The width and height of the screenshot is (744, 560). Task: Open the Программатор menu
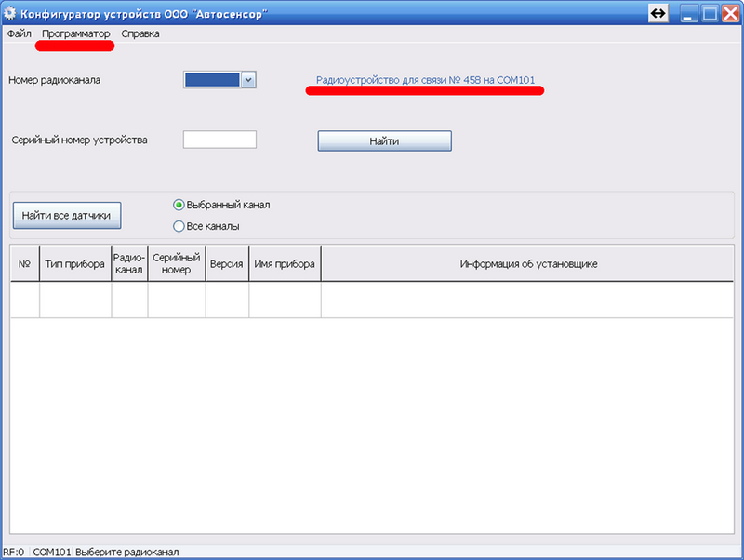(x=76, y=33)
